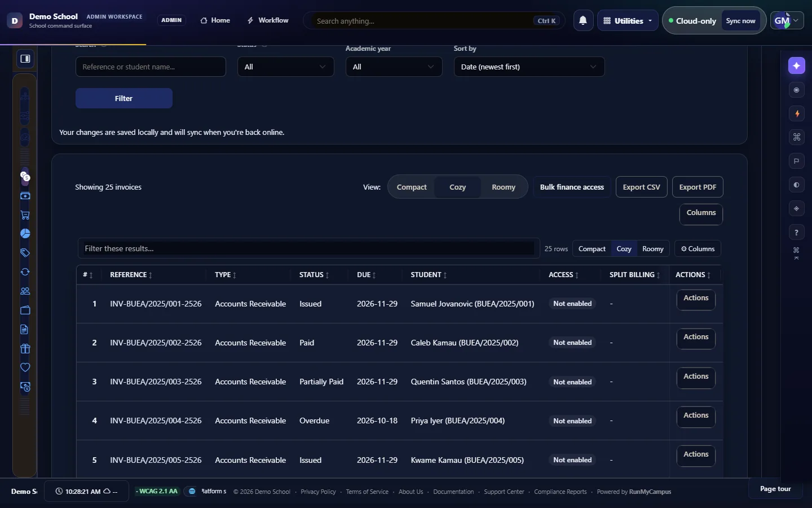Open Workflow in top navigation
The image size is (812, 508).
(x=268, y=20)
